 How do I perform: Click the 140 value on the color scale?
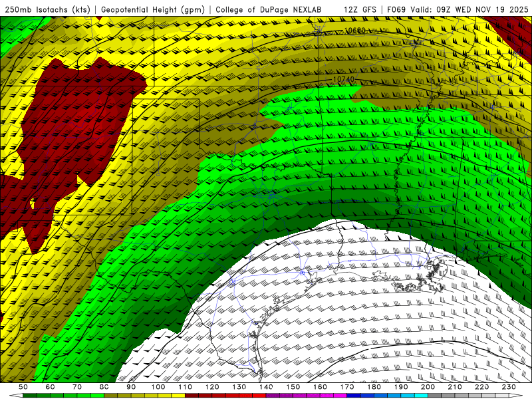(x=266, y=387)
